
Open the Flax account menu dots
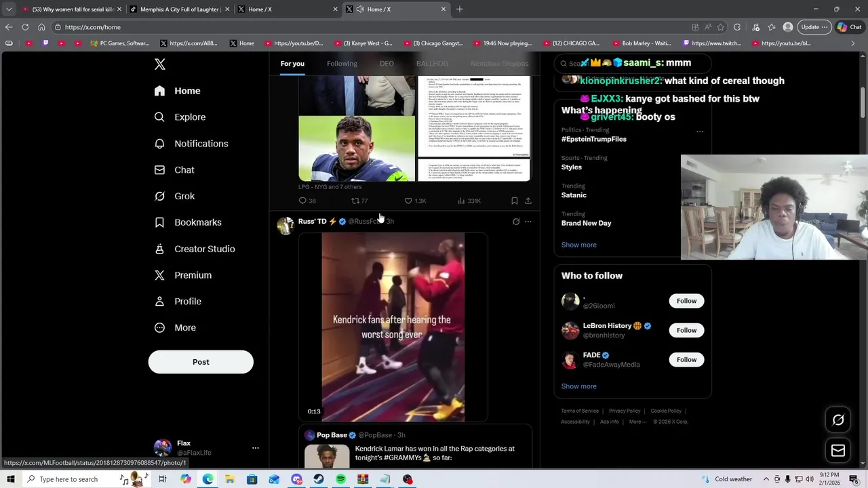(255, 448)
